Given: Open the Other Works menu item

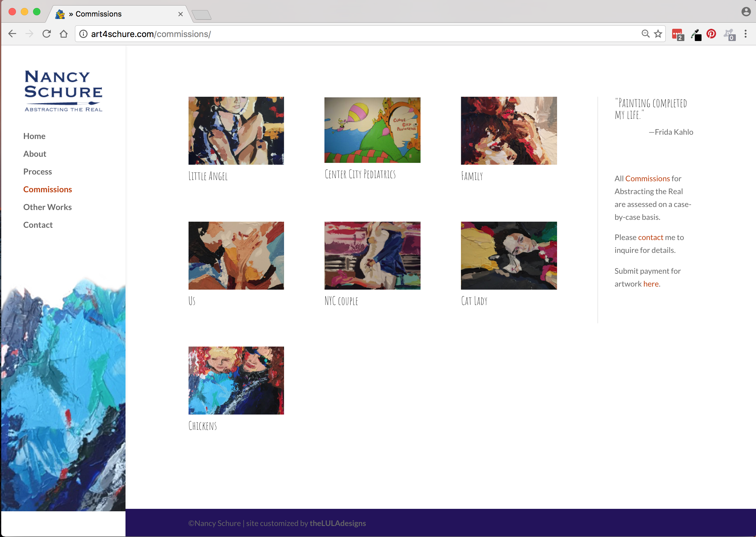Looking at the screenshot, I should [x=48, y=207].
